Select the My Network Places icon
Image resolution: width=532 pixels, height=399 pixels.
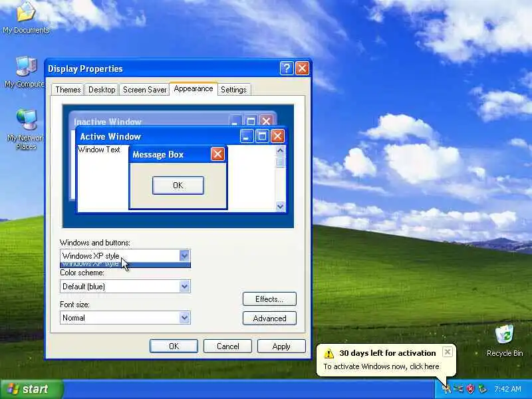pyautogui.click(x=26, y=130)
